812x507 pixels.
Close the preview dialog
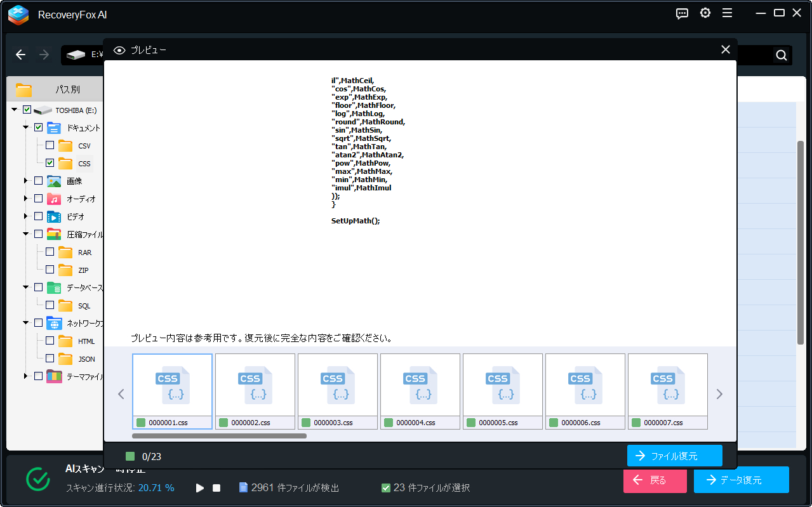click(x=726, y=49)
